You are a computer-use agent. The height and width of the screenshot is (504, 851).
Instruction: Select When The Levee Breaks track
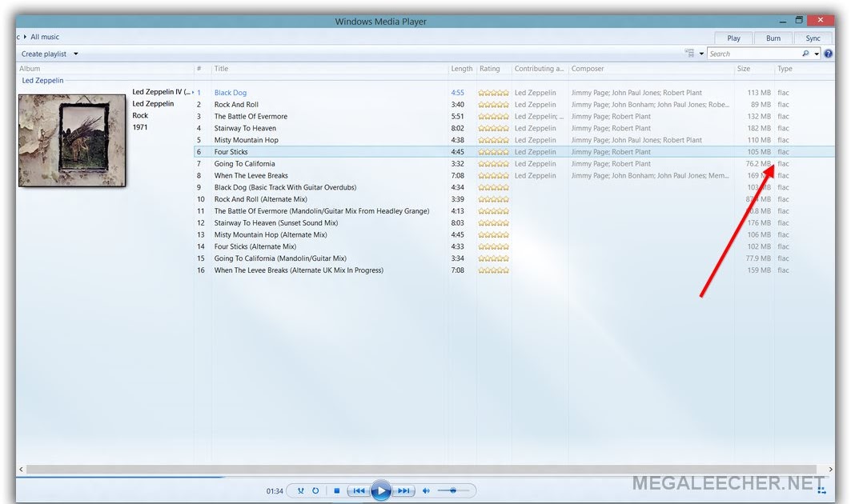click(251, 176)
